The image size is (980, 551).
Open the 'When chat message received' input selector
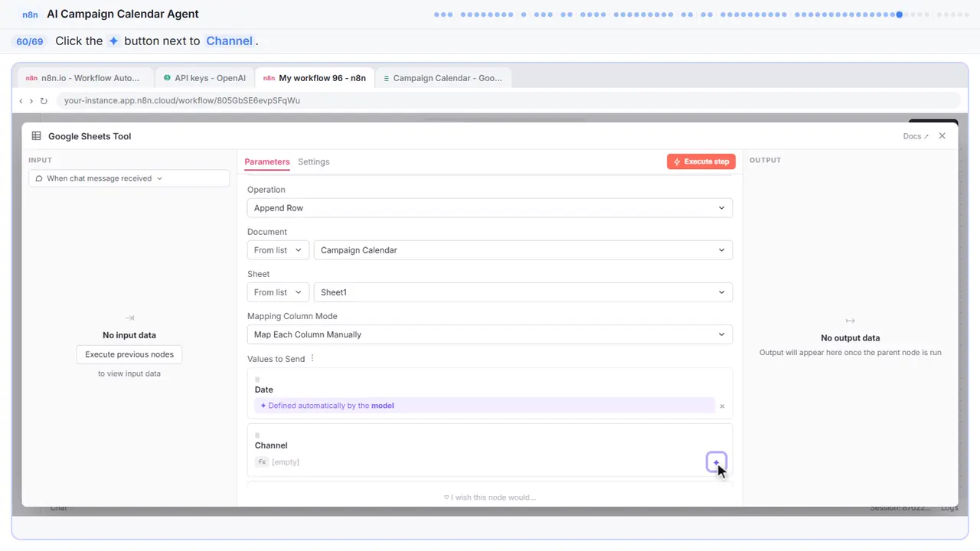pyautogui.click(x=129, y=178)
